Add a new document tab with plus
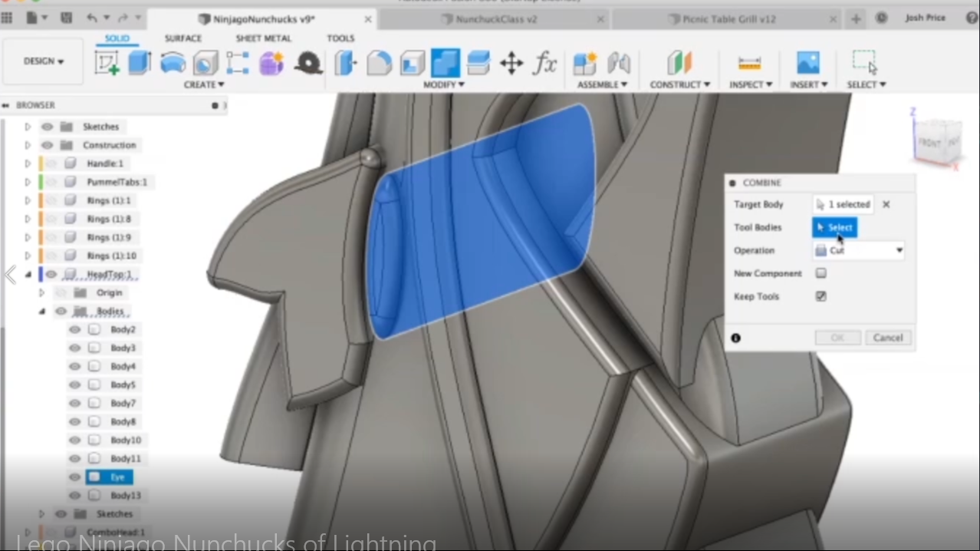The width and height of the screenshot is (980, 551). [856, 19]
